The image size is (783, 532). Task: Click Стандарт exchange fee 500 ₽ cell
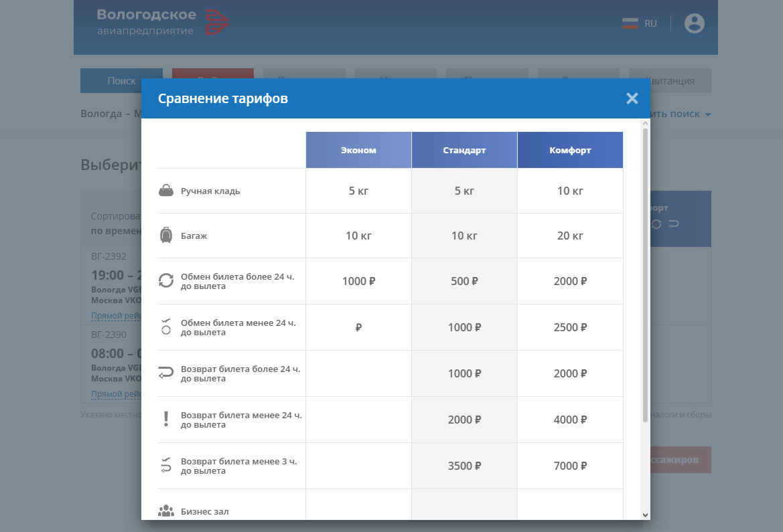pos(464,281)
